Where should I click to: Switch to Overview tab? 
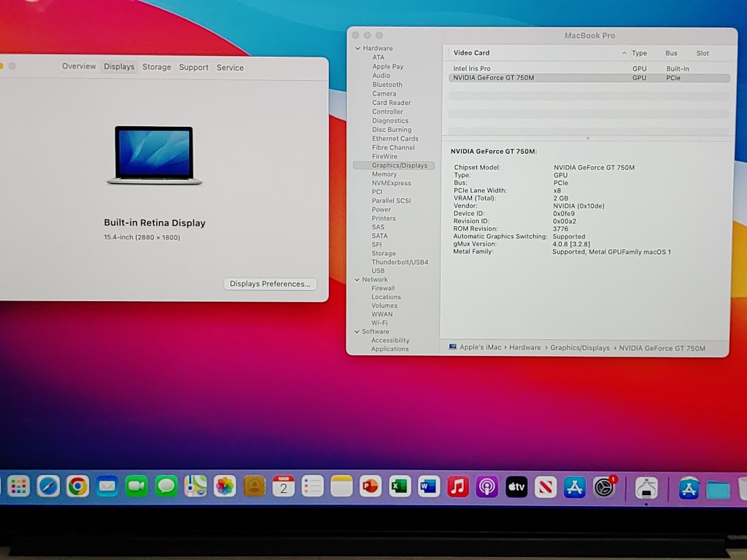79,66
